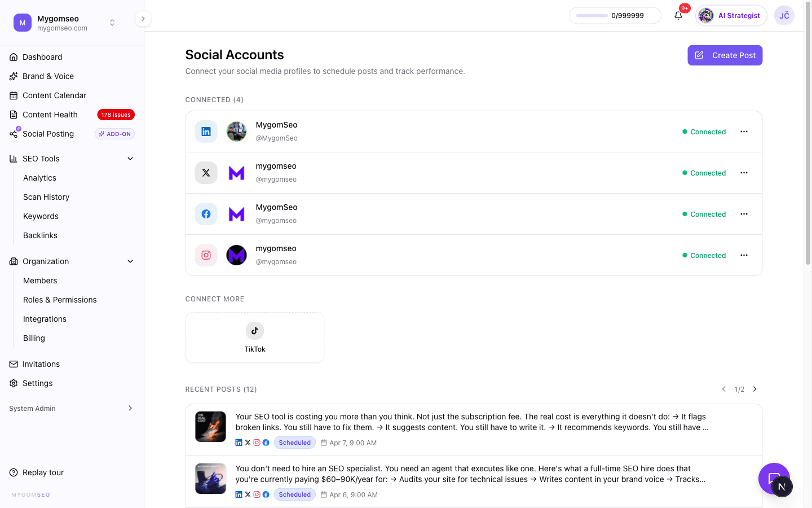Switch to the Keywords section
This screenshot has width=812, height=508.
[41, 216]
